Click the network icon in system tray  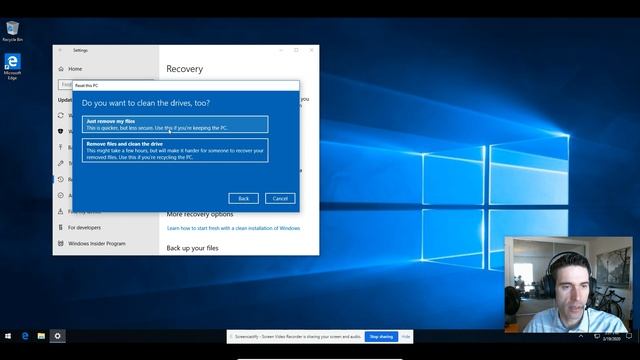597,336
